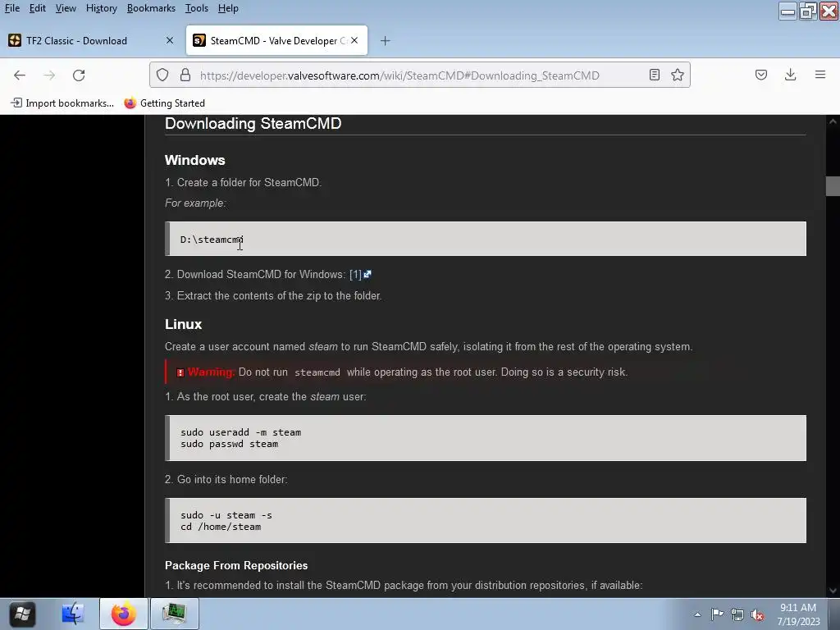
Task: Click Import bookmarks in bookmarks toolbar
Action: [x=62, y=103]
